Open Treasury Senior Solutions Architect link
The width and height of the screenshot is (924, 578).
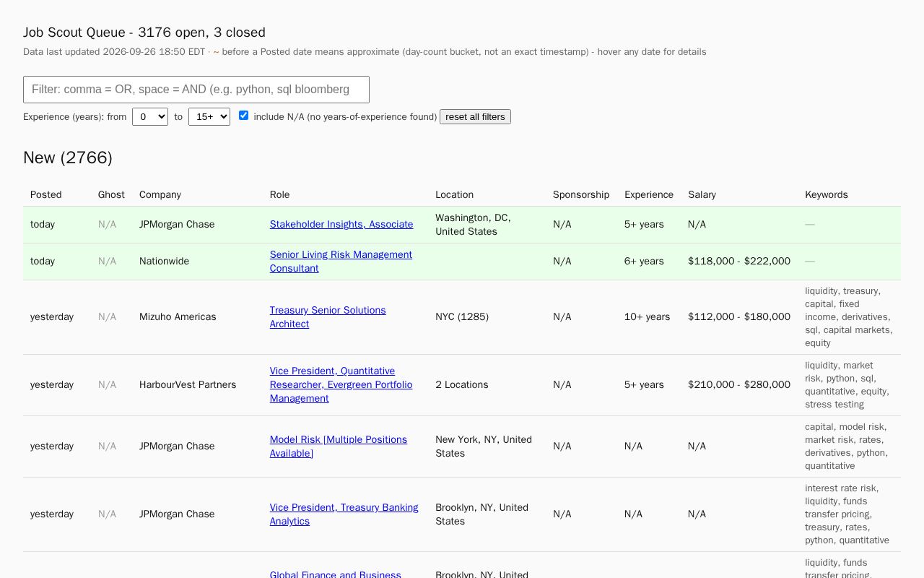328,316
